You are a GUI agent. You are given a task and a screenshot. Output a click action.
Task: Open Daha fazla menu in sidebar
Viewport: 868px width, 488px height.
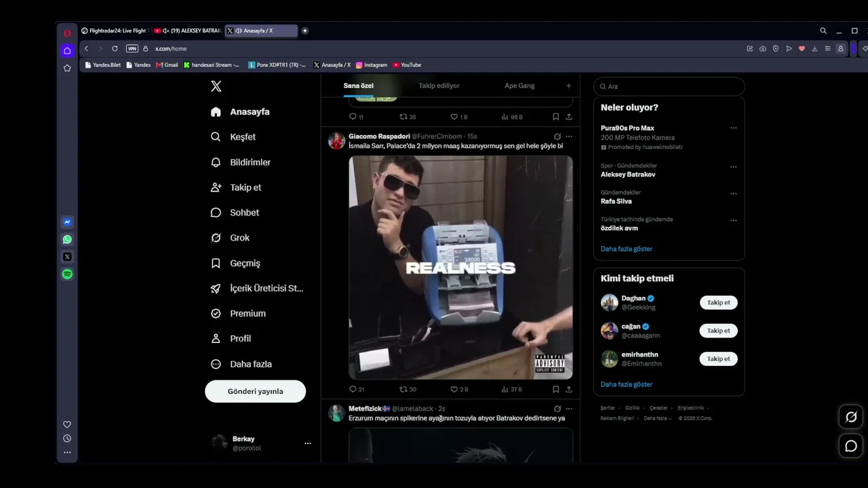[241, 364]
